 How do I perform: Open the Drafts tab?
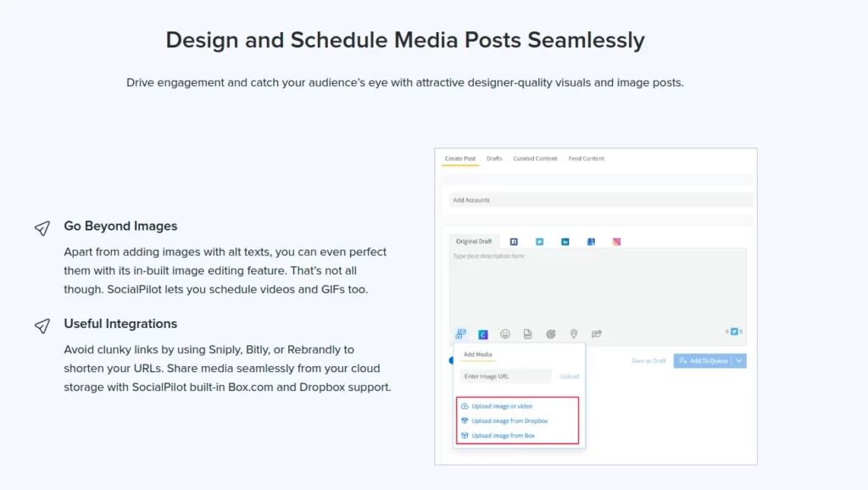494,159
